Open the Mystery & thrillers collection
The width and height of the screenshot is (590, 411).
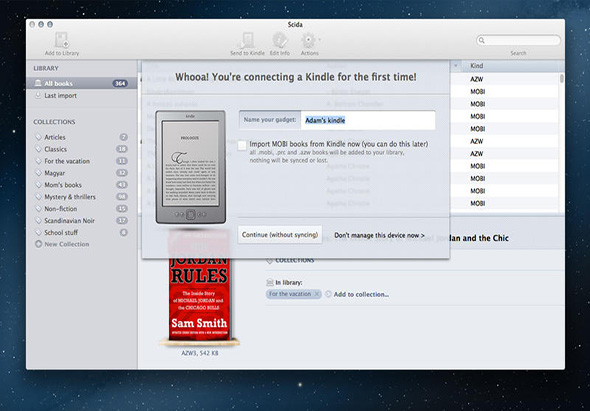(x=82, y=197)
